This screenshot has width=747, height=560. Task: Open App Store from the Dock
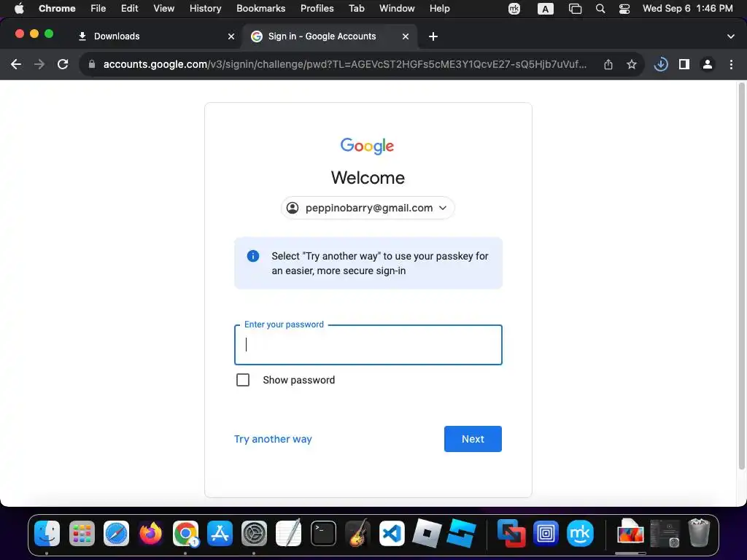(220, 533)
